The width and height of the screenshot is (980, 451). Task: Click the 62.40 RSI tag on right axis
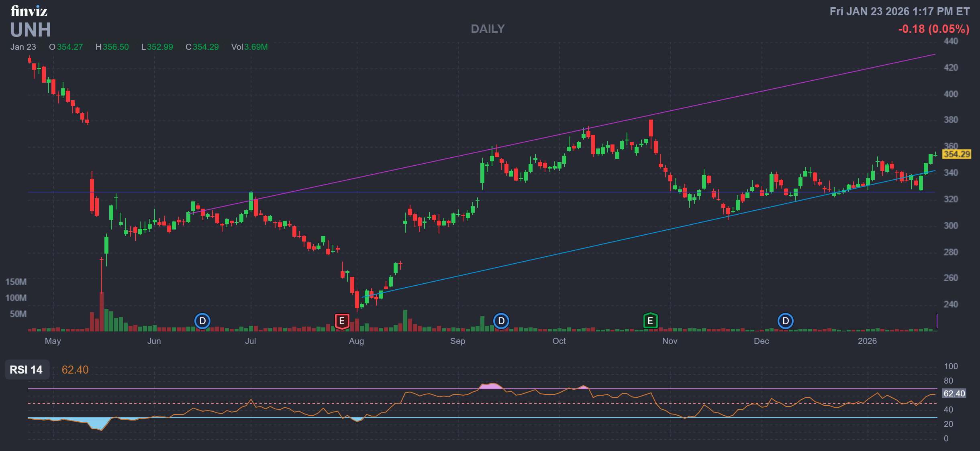pos(954,394)
